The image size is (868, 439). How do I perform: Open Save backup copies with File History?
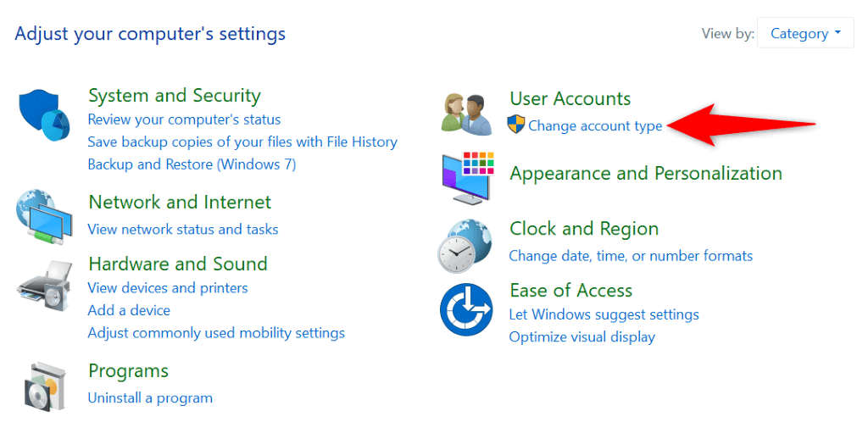pos(242,142)
